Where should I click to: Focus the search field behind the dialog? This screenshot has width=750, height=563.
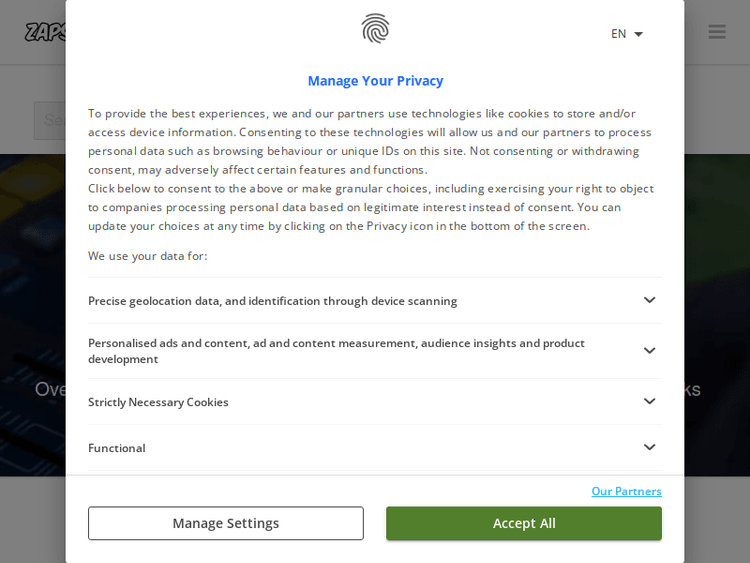(50, 121)
